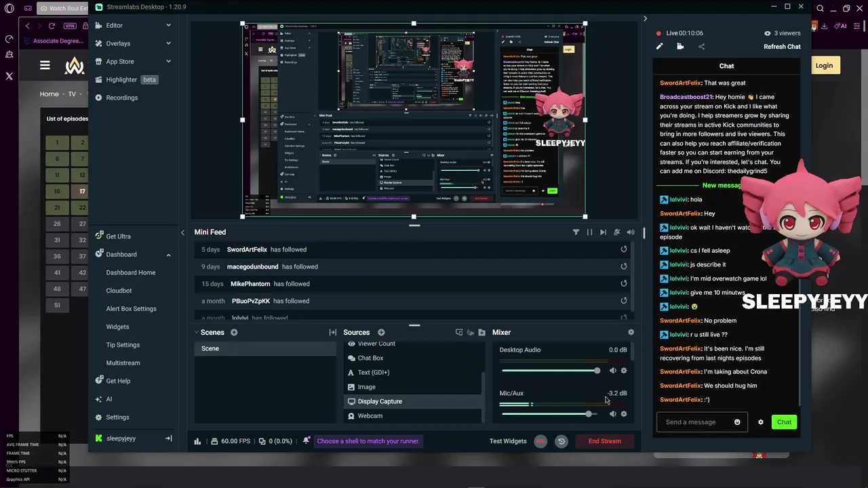Mute the Desktop Audio source

[x=613, y=371]
